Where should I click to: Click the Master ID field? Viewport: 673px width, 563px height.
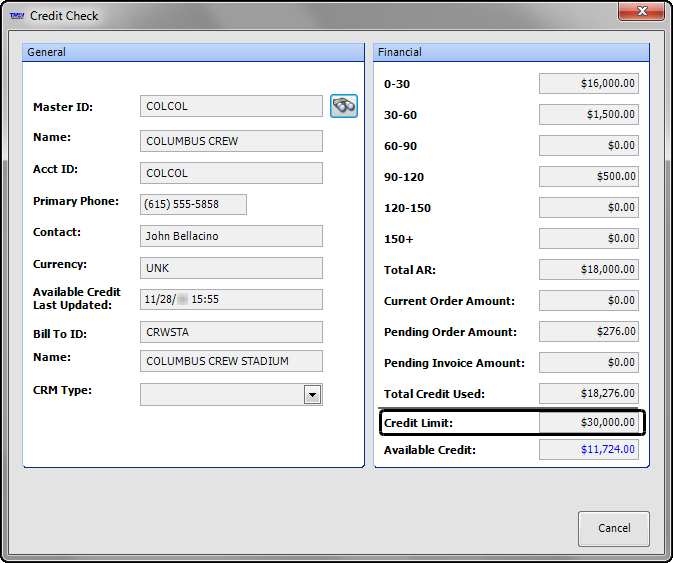(231, 106)
